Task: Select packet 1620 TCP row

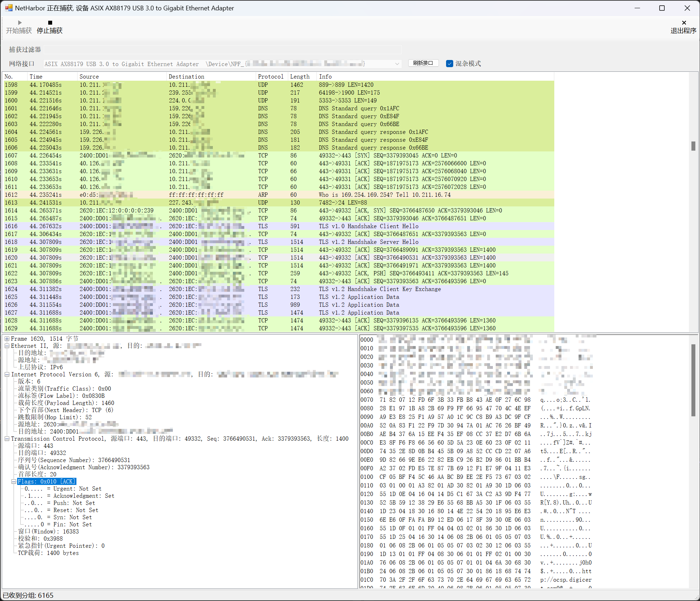Action: coord(279,257)
